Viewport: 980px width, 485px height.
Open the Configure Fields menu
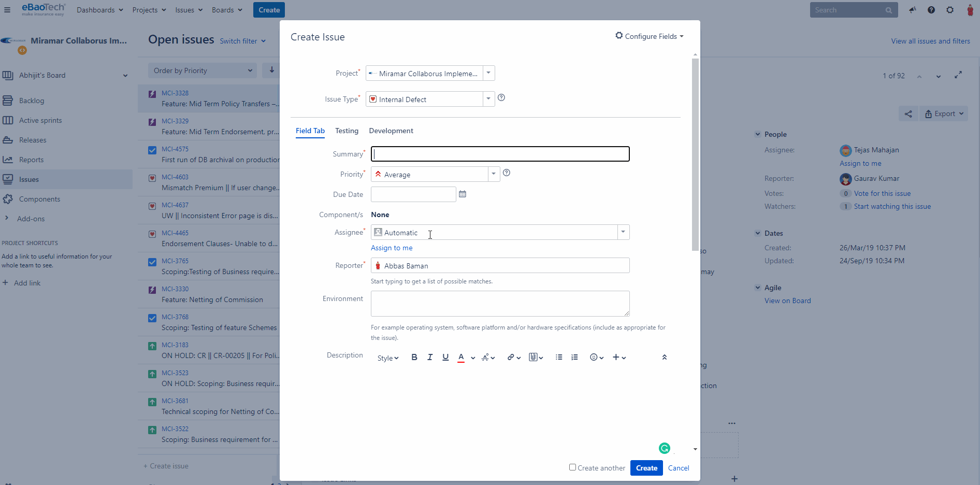[x=650, y=36]
